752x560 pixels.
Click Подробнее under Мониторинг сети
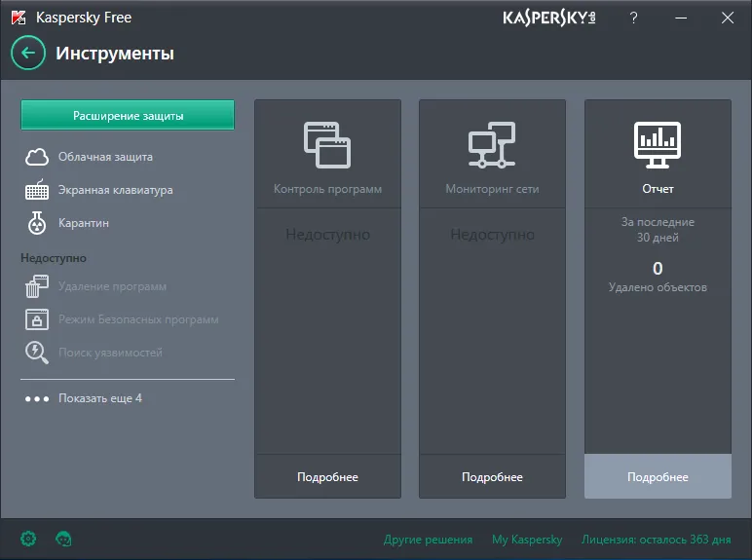[x=492, y=476]
